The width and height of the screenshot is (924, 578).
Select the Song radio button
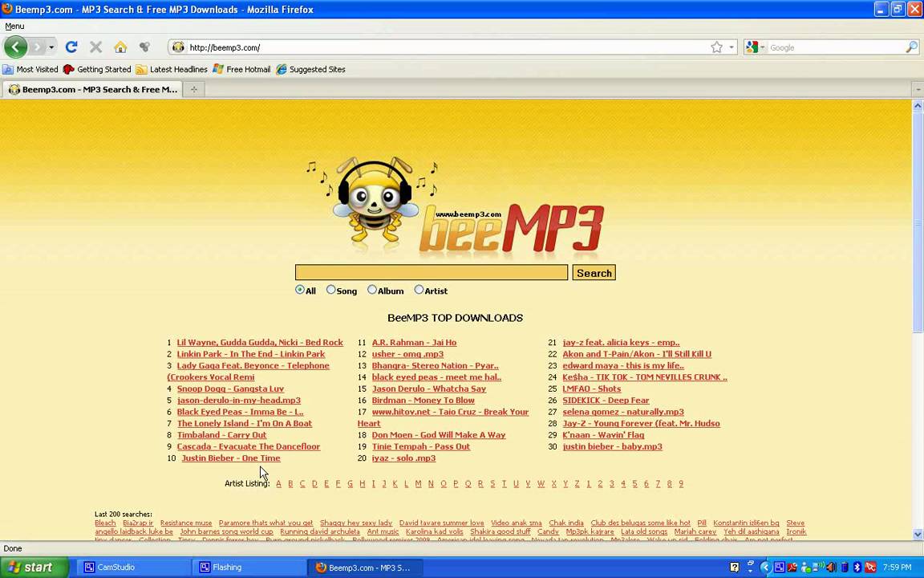(330, 290)
